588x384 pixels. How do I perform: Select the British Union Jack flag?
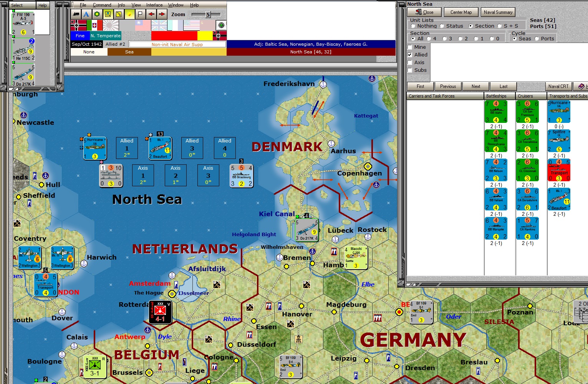coord(159,25)
